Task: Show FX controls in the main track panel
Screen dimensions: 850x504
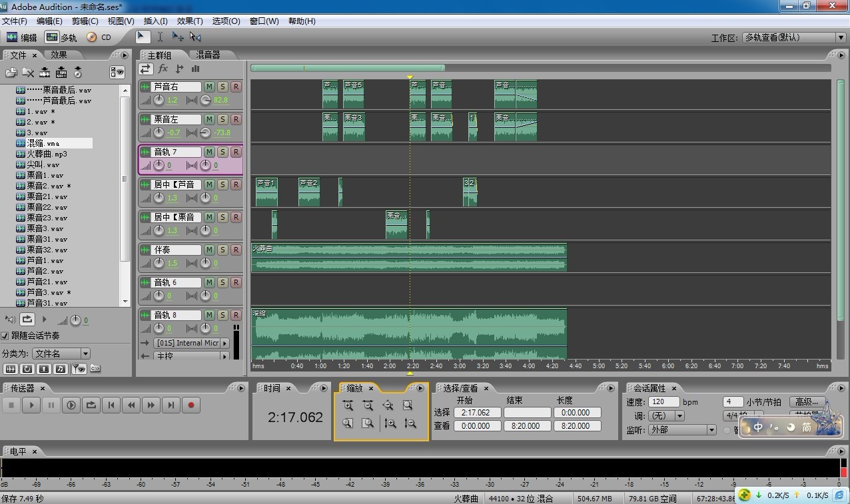Action: [x=163, y=69]
